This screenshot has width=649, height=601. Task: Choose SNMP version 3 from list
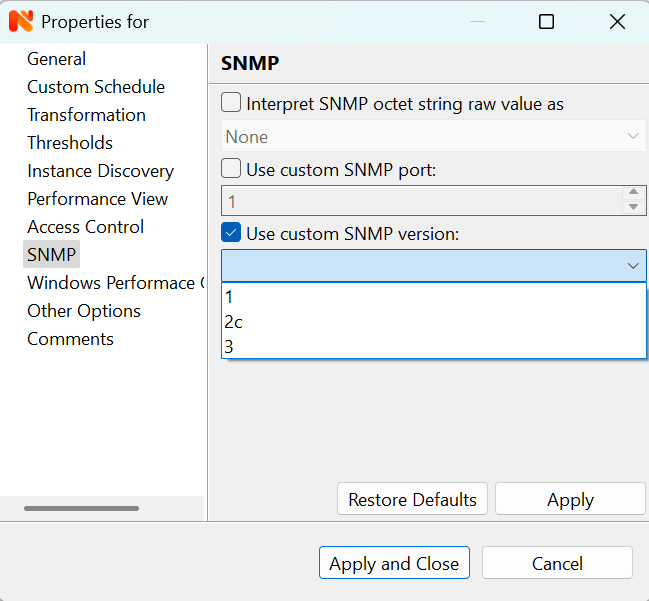point(433,346)
